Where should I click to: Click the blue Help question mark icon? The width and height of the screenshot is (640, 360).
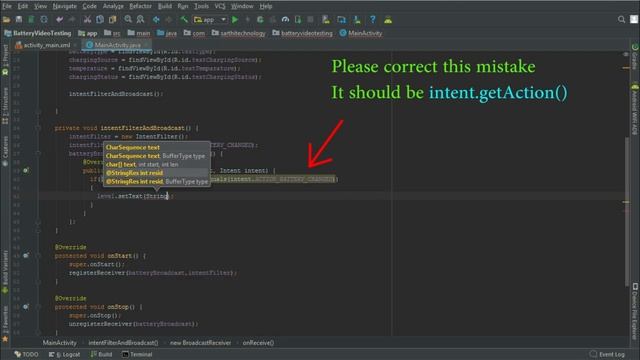pyautogui.click(x=373, y=20)
